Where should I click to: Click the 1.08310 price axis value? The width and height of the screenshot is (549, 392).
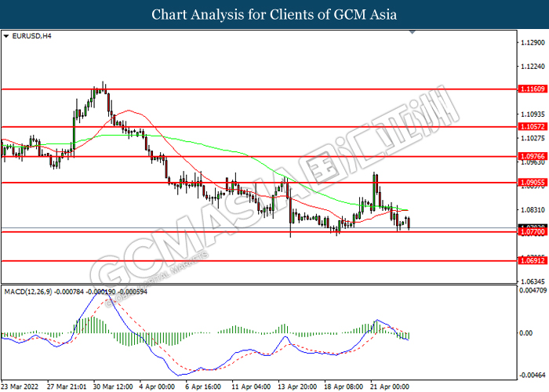pyautogui.click(x=533, y=209)
